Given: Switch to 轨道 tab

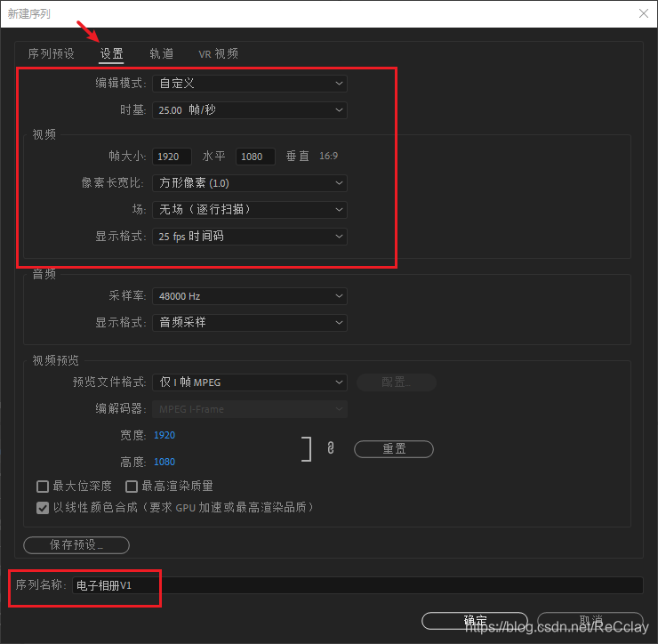Looking at the screenshot, I should pyautogui.click(x=162, y=53).
